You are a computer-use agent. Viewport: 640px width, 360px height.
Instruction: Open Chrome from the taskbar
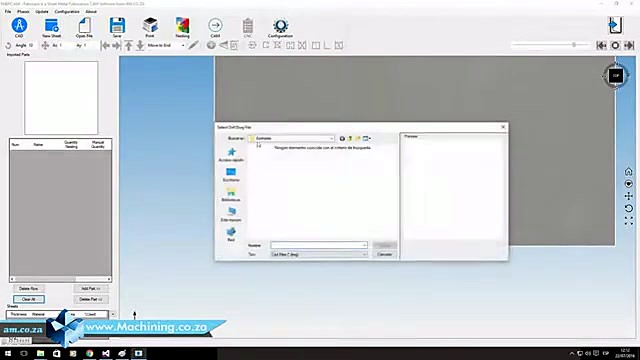pyautogui.click(x=89, y=353)
